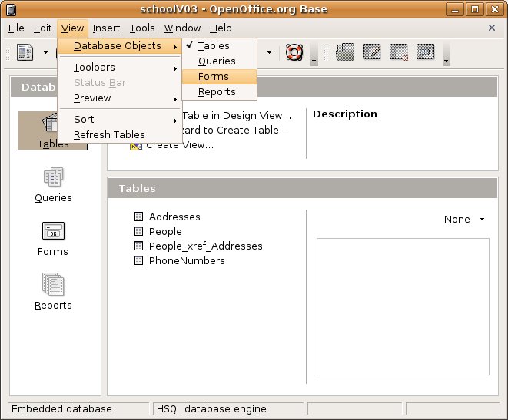Toggle checked Tables entry in submenu

(x=219, y=45)
